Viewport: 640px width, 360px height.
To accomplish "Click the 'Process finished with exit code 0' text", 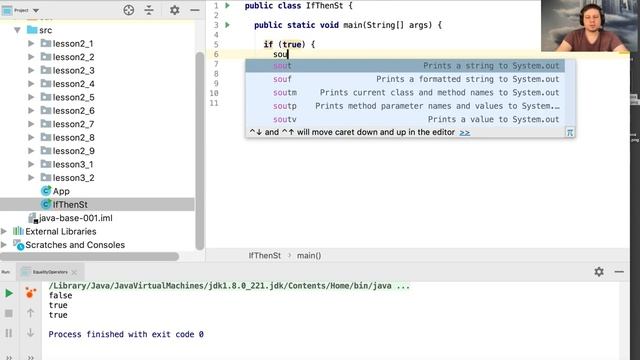I will click(x=126, y=334).
